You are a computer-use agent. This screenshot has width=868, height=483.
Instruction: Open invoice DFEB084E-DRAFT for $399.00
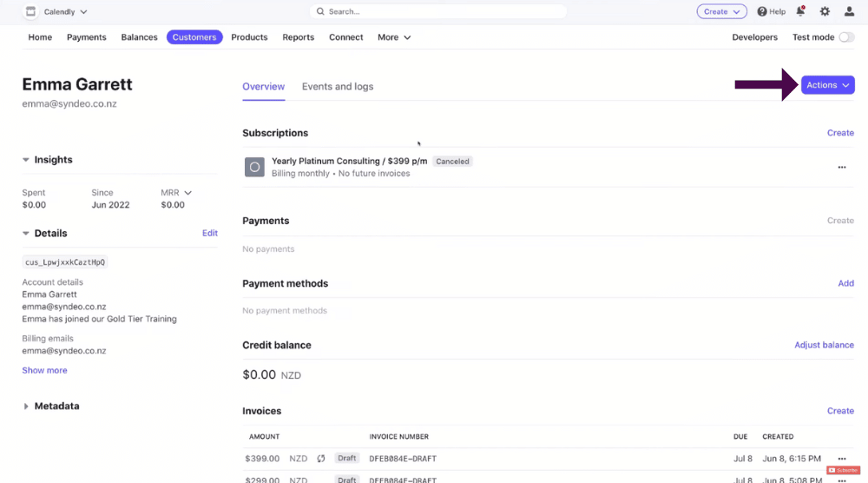[x=403, y=459]
